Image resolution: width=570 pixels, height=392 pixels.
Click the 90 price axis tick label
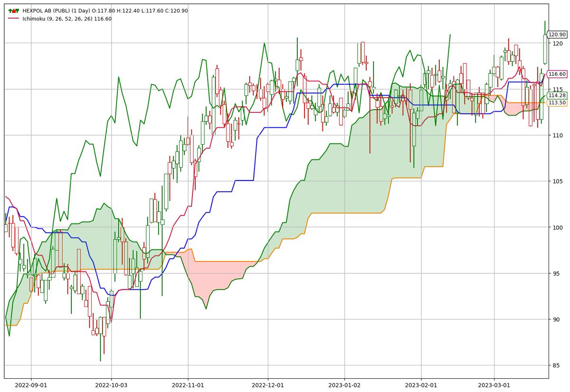[556, 319]
